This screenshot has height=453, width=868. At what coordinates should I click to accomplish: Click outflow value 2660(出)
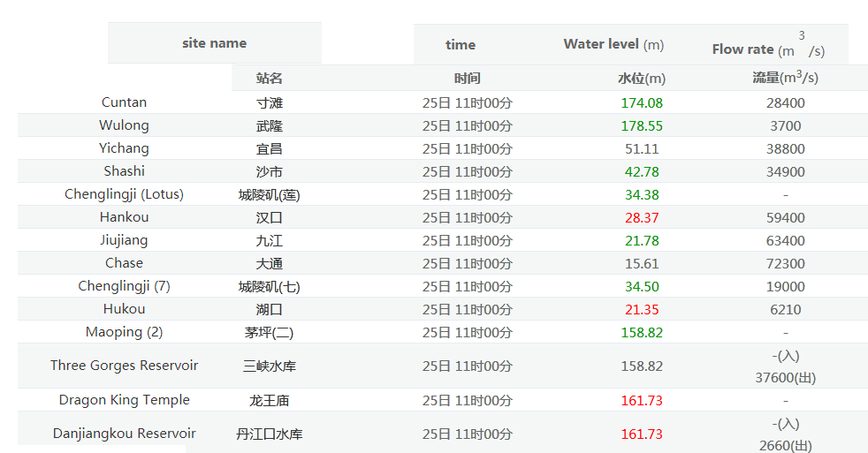point(786,446)
